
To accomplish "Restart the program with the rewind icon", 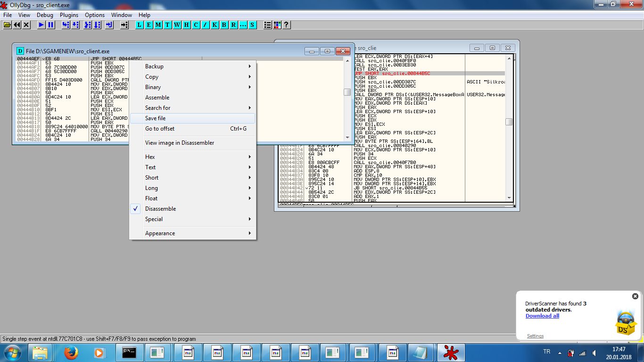I will 17,25.
